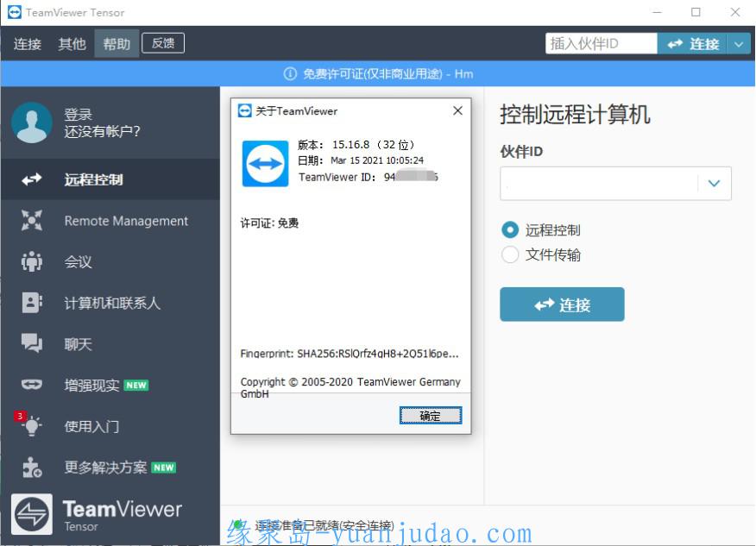Open the 其他 menu
The height and width of the screenshot is (546, 756).
72,44
